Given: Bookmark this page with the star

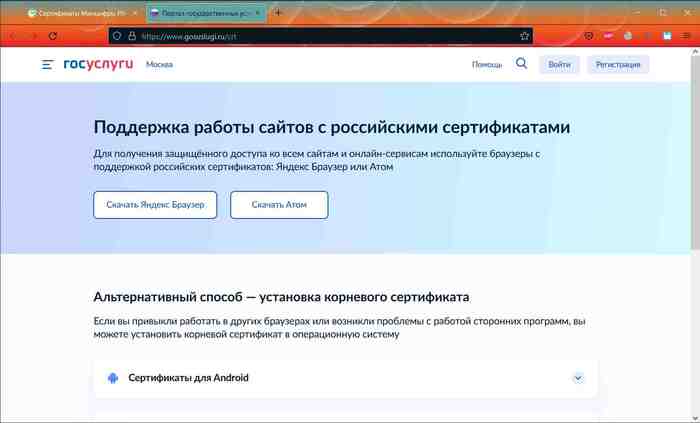Looking at the screenshot, I should click(x=525, y=36).
